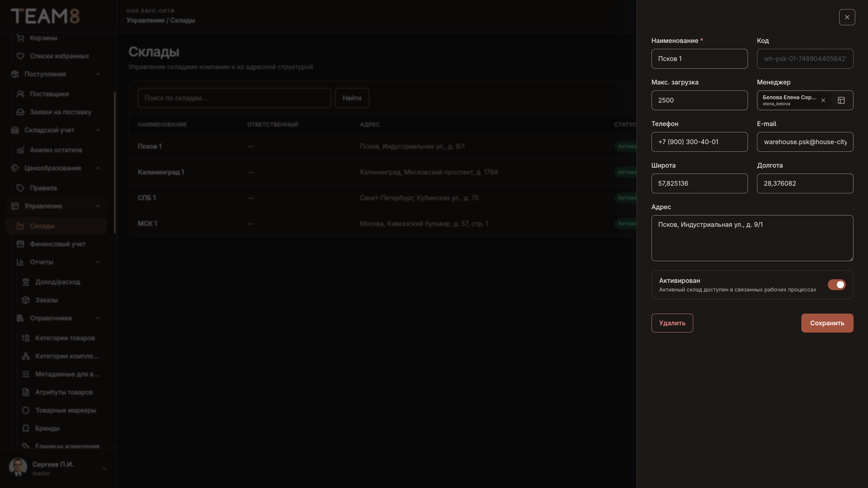Click the Заявки на поставку icon
868x488 pixels.
click(20, 112)
